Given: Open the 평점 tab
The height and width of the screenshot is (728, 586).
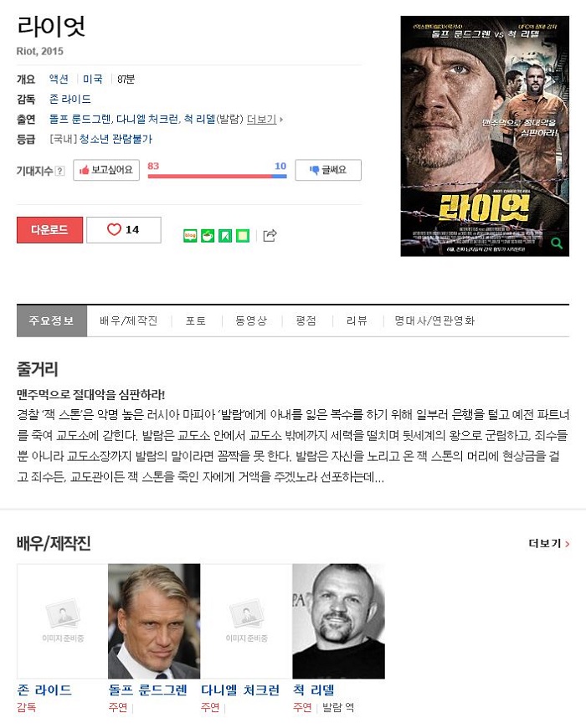Looking at the screenshot, I should tap(306, 320).
